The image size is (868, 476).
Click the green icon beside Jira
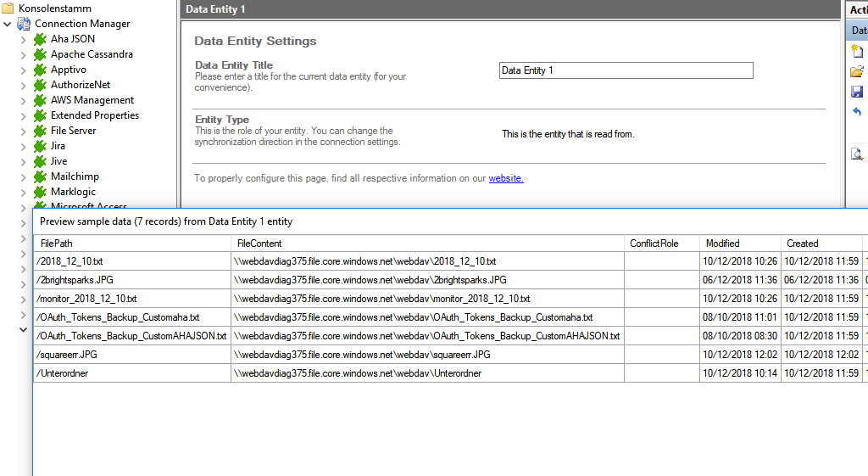click(x=40, y=146)
